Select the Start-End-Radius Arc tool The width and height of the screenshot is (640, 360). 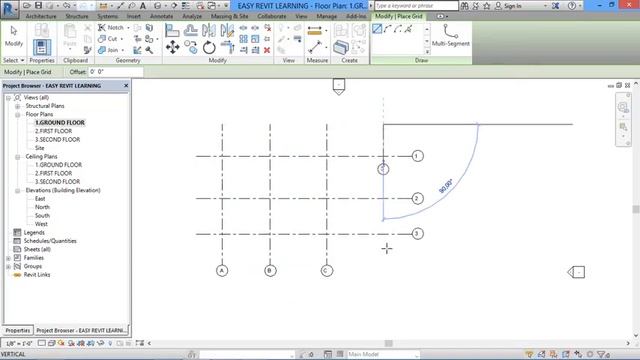[388, 29]
